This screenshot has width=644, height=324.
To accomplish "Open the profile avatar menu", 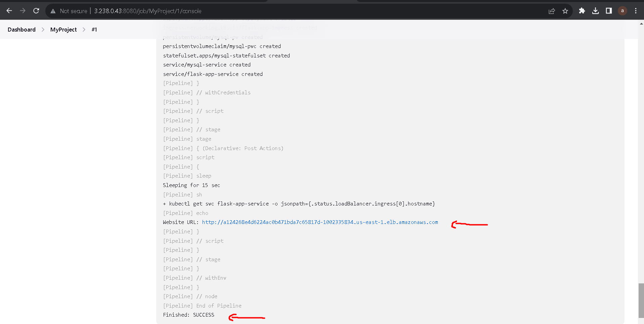I will click(622, 11).
